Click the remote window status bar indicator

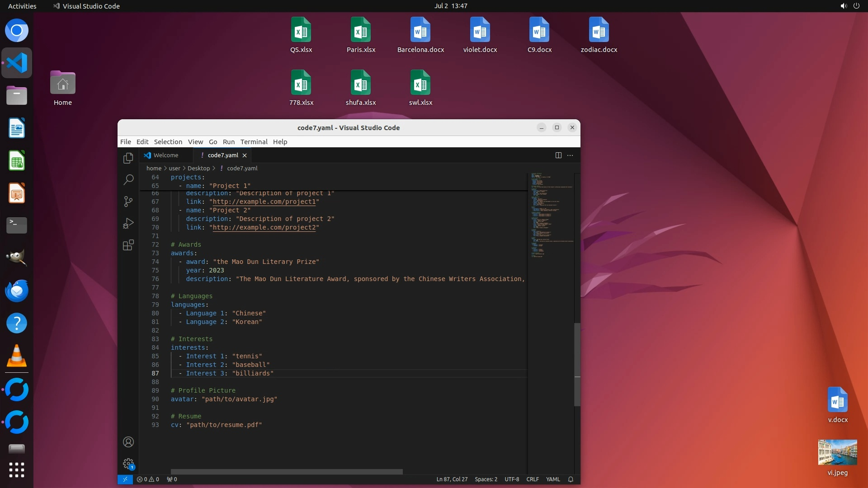pos(125,479)
